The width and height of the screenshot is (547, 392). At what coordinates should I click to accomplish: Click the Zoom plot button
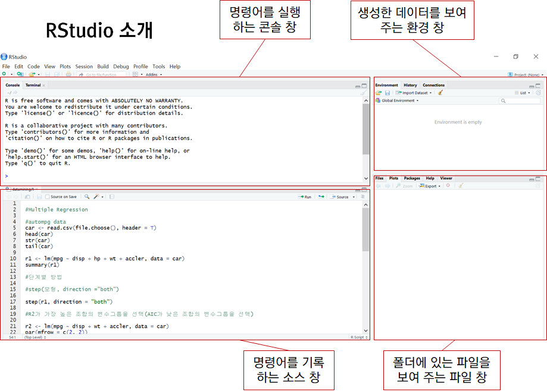(x=404, y=186)
